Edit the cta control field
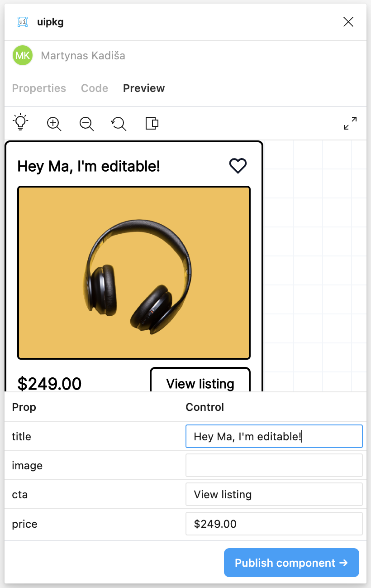The image size is (371, 588). tap(274, 494)
